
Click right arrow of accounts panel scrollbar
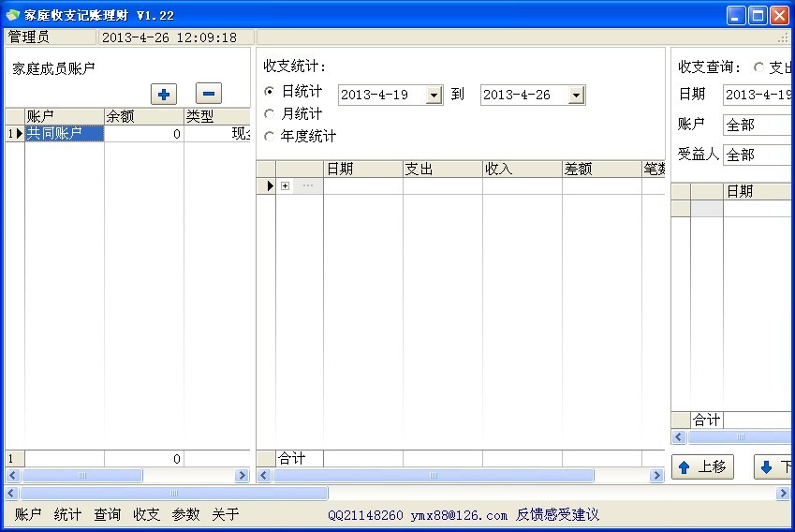tap(243, 476)
